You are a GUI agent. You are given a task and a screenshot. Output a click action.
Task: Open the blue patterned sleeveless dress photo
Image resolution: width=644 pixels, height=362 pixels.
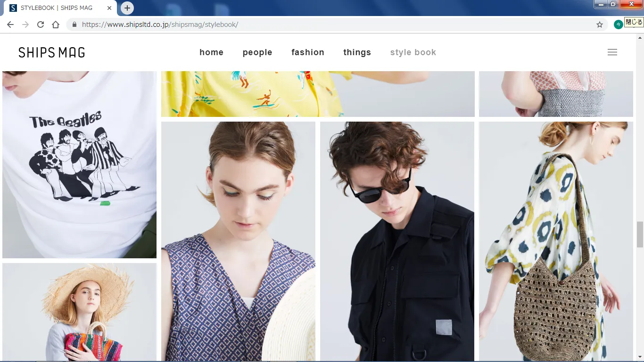[x=238, y=241]
